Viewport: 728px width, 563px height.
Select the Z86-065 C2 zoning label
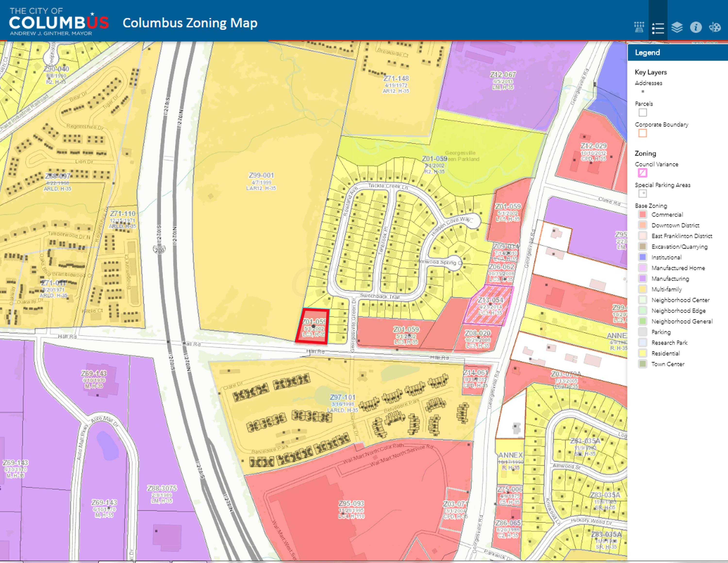[x=508, y=529]
